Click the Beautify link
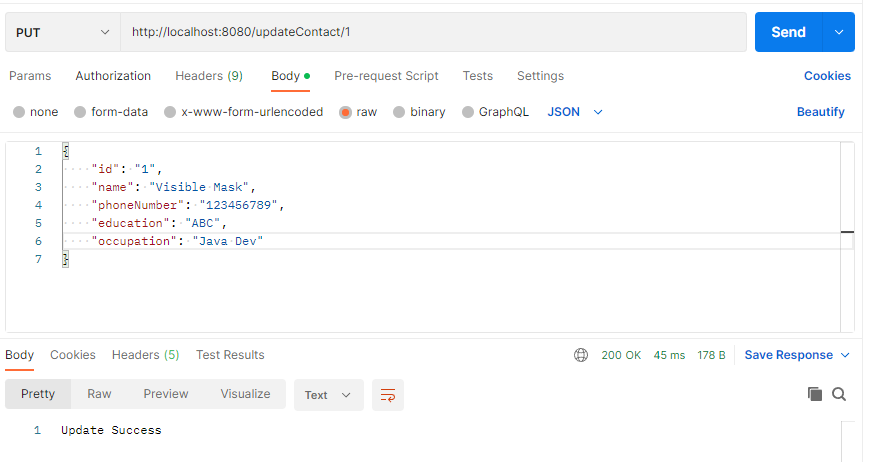The image size is (879, 462). tap(820, 112)
